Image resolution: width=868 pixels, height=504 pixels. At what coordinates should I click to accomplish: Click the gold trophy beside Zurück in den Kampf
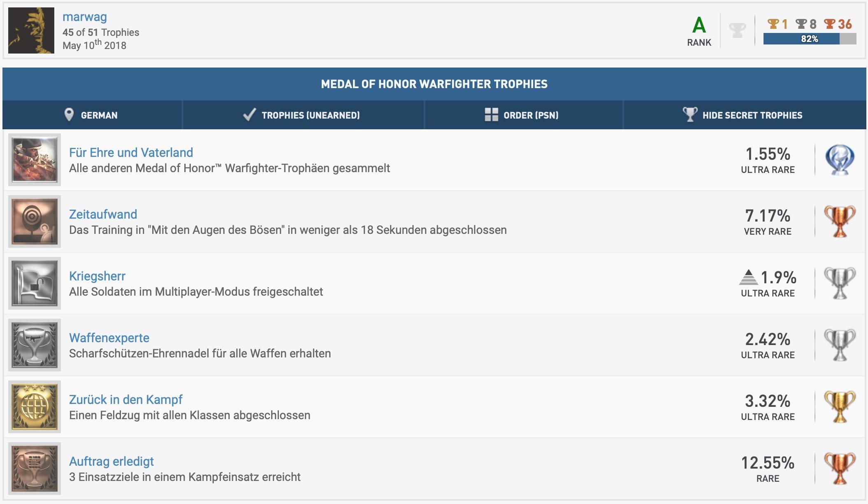click(840, 407)
